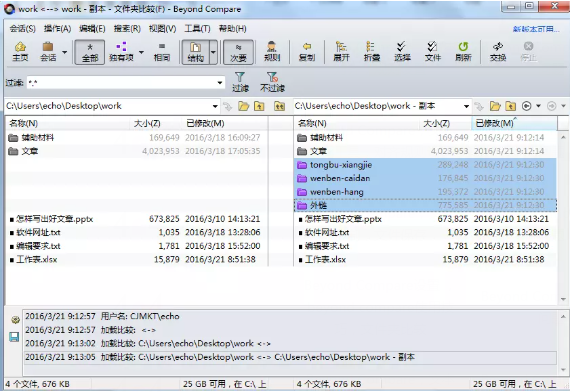Sort right pane by 已修改(M) column
Screen dimensions: 570x392
coord(514,124)
